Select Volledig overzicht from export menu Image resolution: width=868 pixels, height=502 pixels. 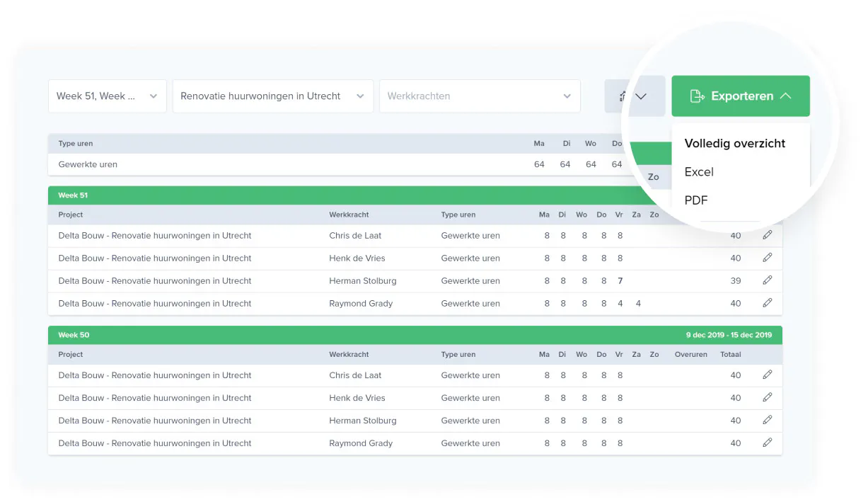pyautogui.click(x=735, y=143)
